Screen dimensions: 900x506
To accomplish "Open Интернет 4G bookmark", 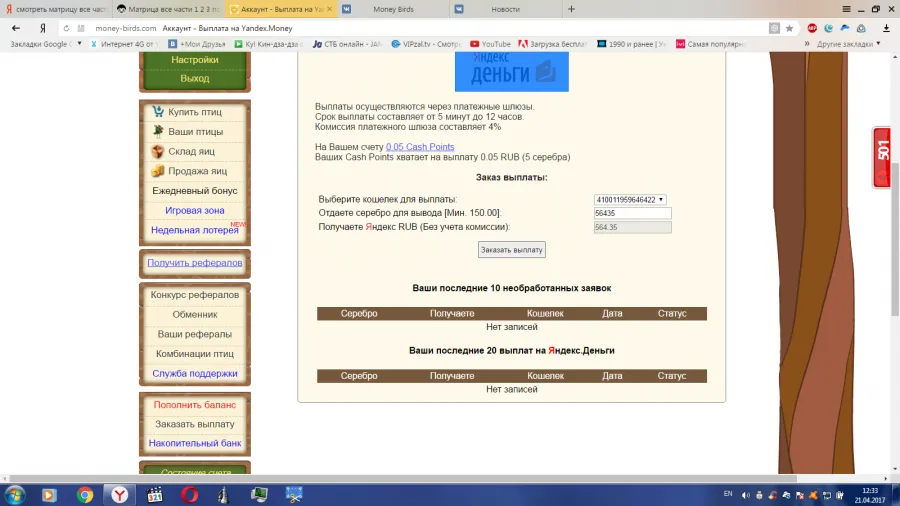I will 123,44.
